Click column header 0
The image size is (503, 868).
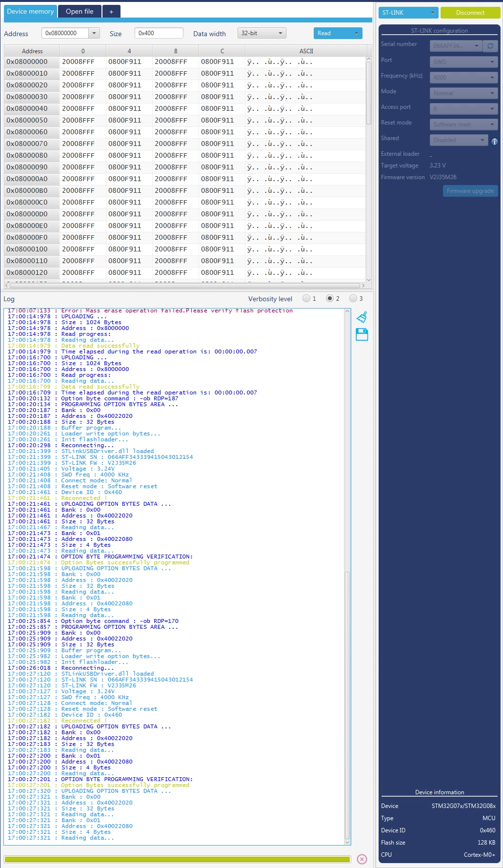pyautogui.click(x=83, y=51)
